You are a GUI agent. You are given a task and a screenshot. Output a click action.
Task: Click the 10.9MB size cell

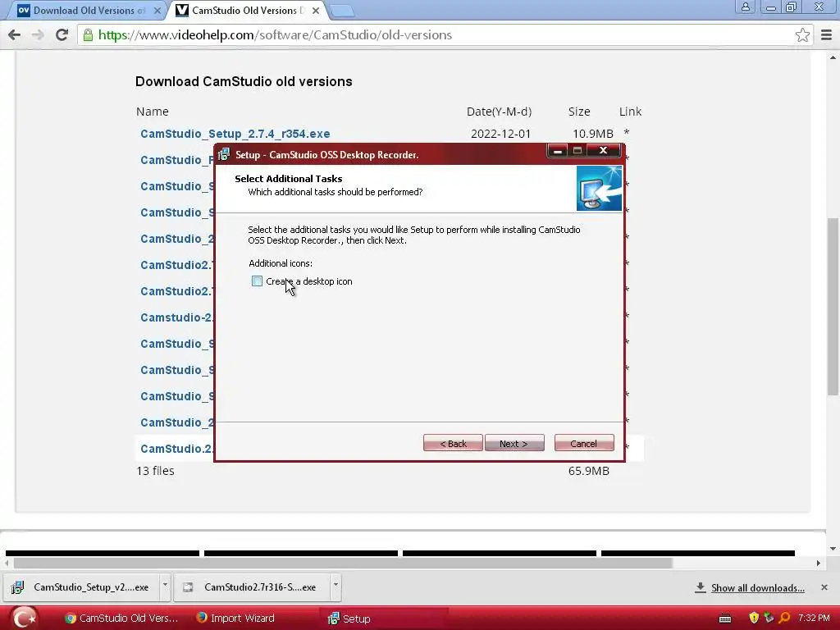(592, 134)
